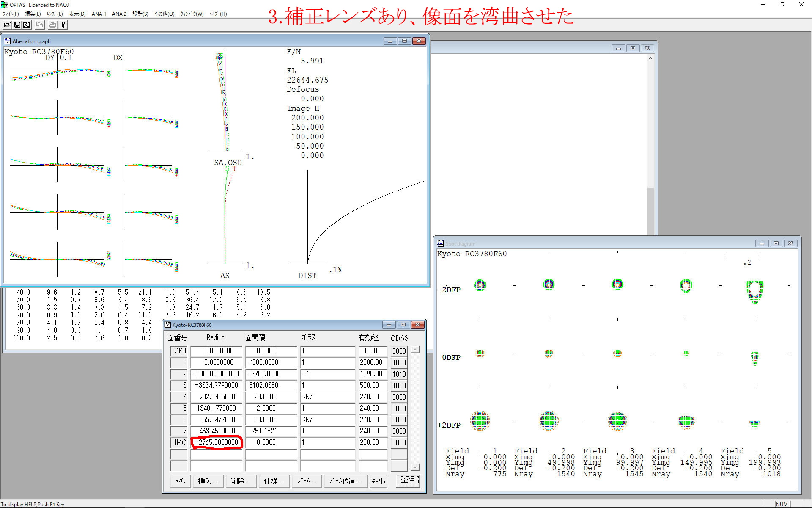Click scroll-up arrow of blank window
Screen dimensions: 812x508
[650, 58]
